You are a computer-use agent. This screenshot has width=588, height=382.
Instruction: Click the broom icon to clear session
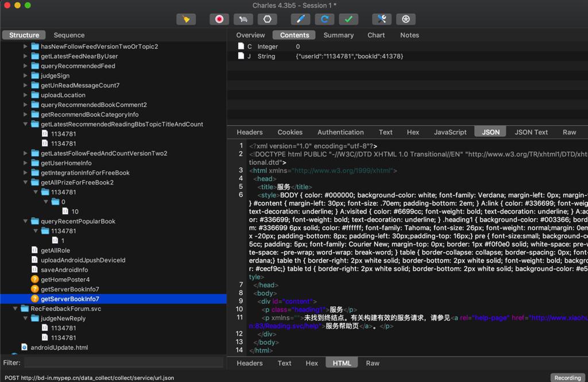click(185, 19)
